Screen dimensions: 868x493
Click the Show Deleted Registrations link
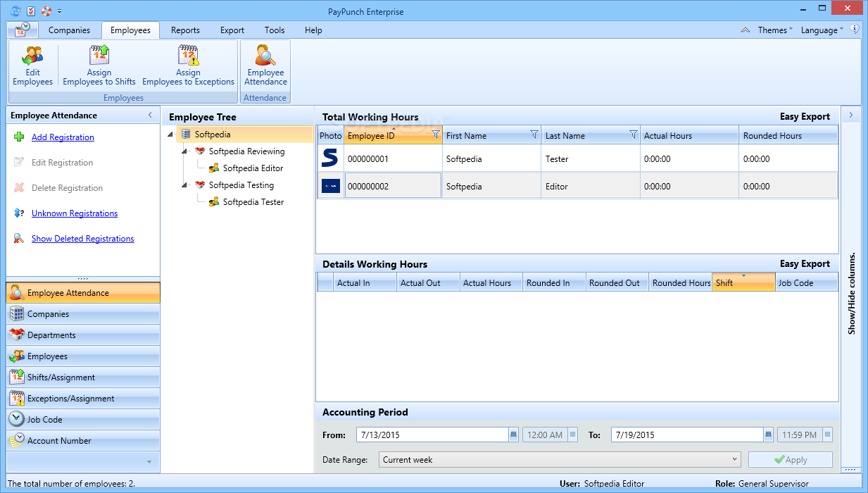[x=82, y=239]
